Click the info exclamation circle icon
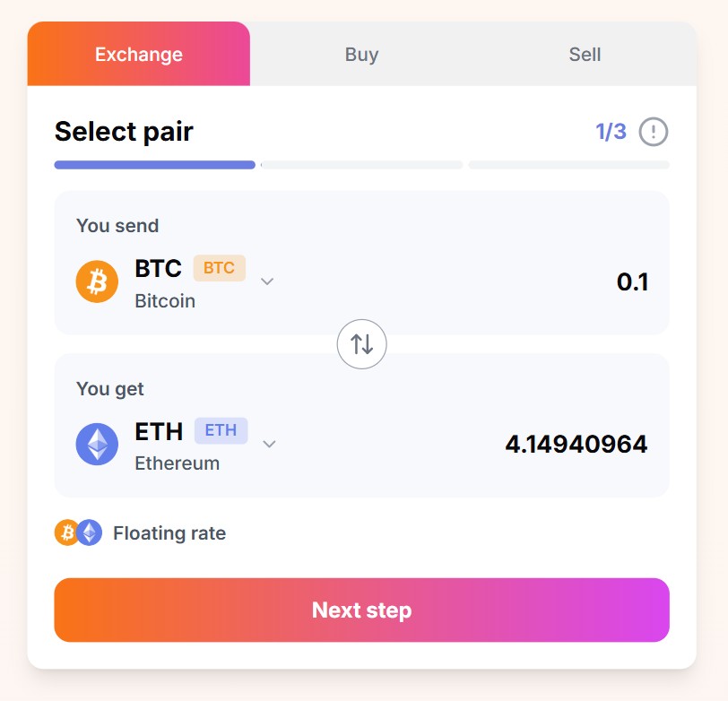This screenshot has width=728, height=701. pyautogui.click(x=654, y=132)
